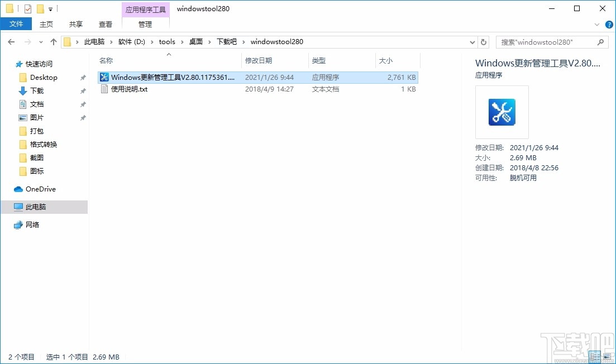
Task: Click the new folder icon in quick access toolbar
Action: (40, 8)
